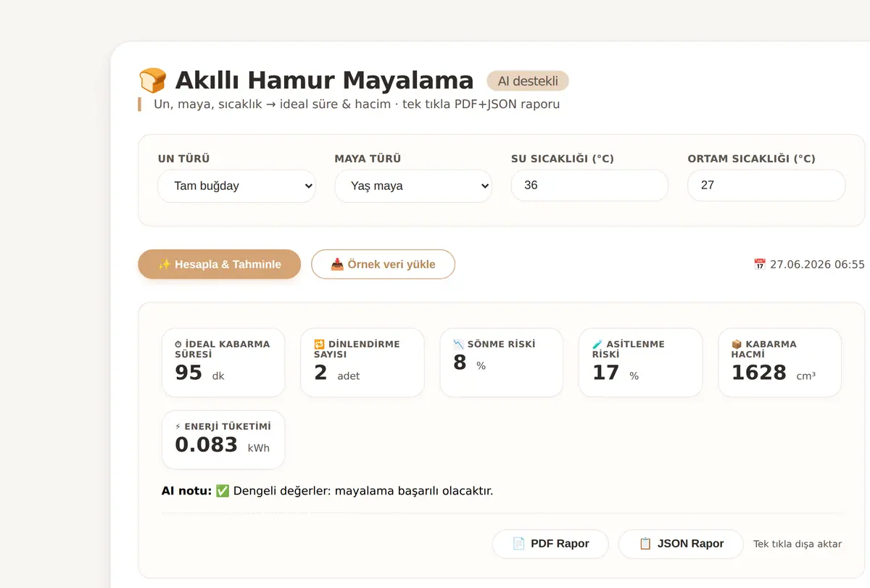Focus the Ortam Sıcaklığı input field
This screenshot has height=588, width=870.
[766, 185]
